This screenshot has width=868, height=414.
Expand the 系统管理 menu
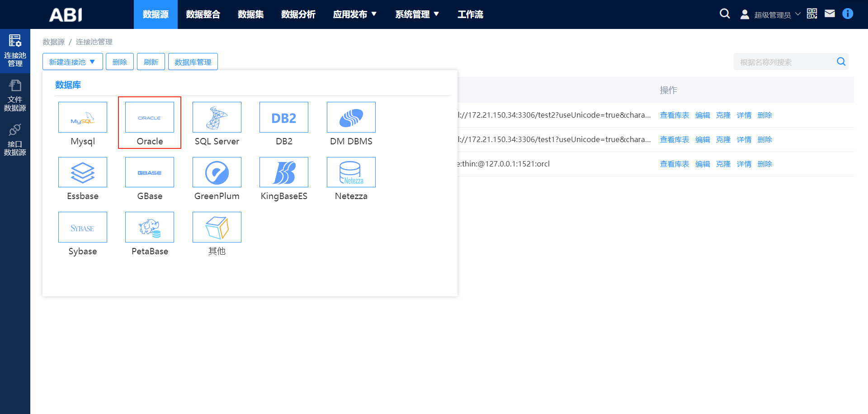(417, 14)
